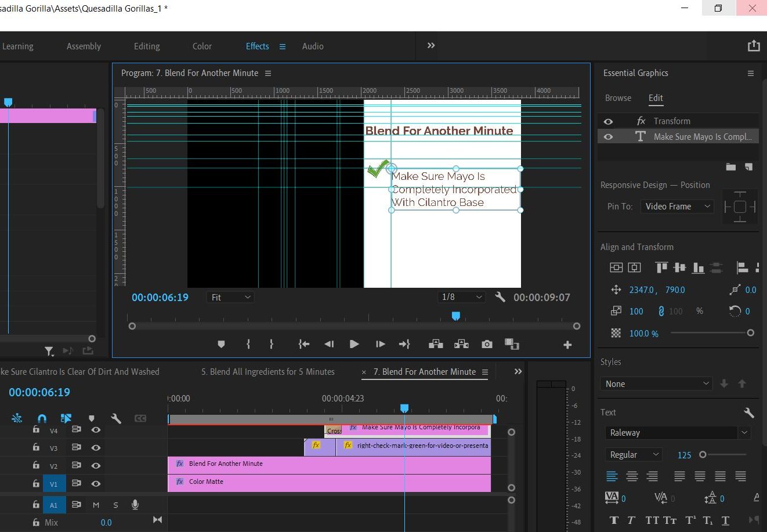The width and height of the screenshot is (767, 532).
Task: Hide the Transform layer eye
Action: [608, 121]
